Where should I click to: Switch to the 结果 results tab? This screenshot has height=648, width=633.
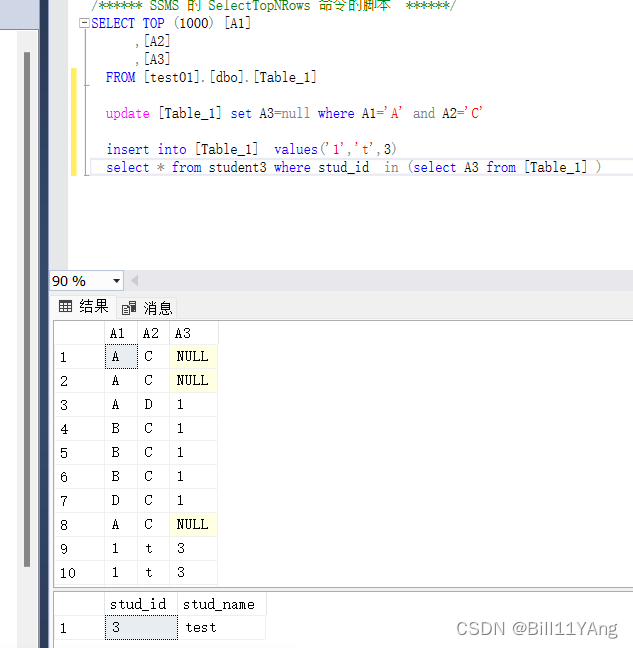(84, 307)
